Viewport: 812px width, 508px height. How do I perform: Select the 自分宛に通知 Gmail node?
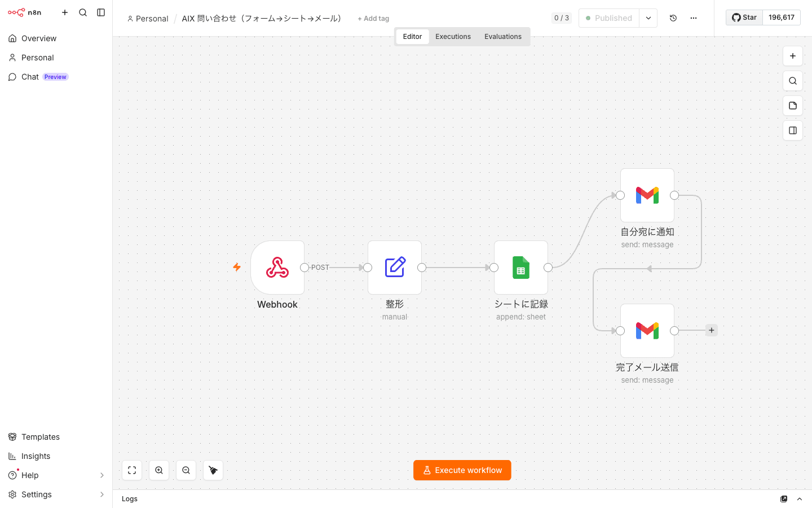coord(647,195)
